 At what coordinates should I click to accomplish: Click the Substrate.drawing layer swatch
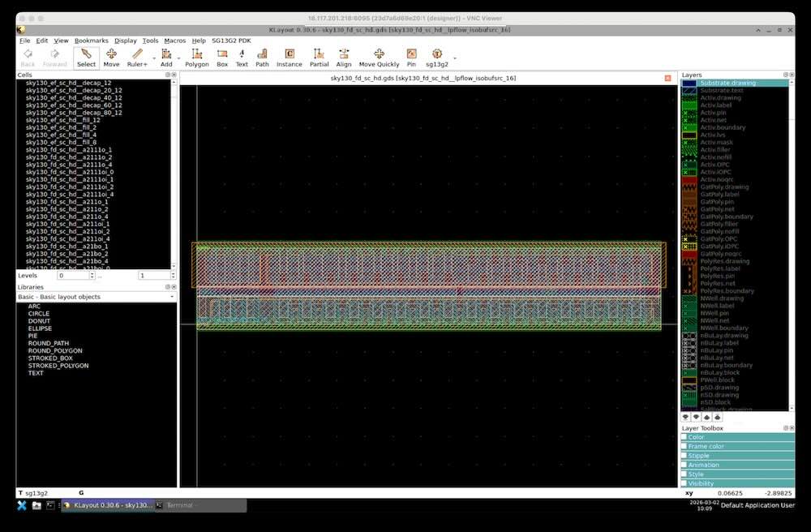click(689, 83)
